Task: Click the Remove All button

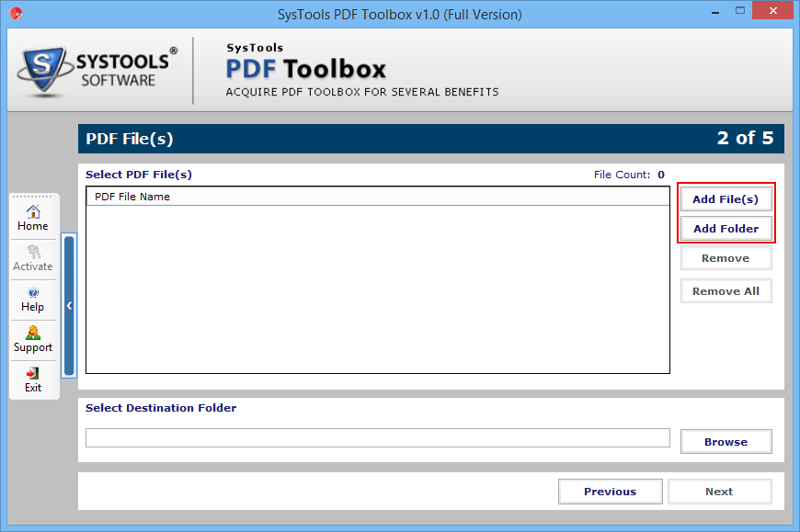Action: pos(726,291)
